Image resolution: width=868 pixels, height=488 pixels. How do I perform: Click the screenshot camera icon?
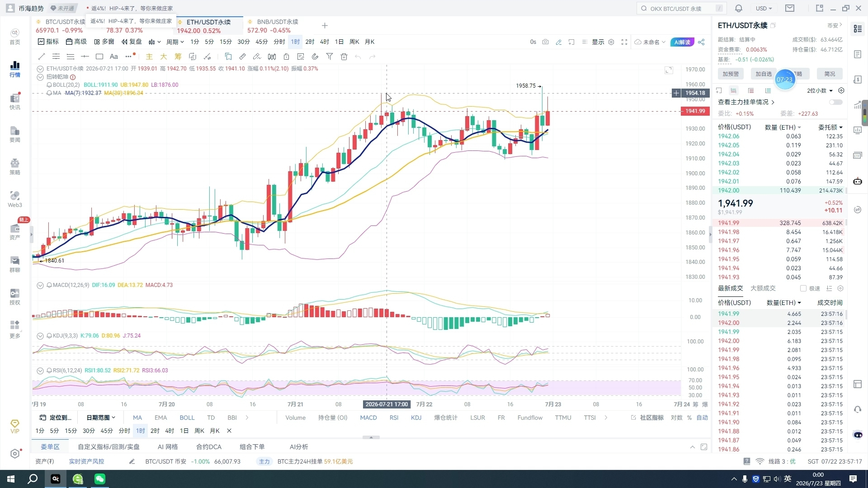click(546, 42)
